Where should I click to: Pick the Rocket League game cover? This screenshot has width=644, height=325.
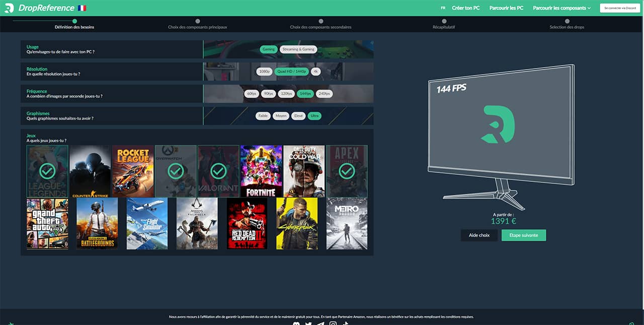133,171
